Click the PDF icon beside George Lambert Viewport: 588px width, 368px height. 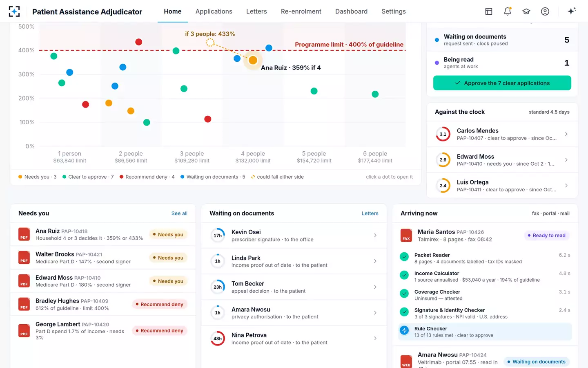click(x=24, y=331)
